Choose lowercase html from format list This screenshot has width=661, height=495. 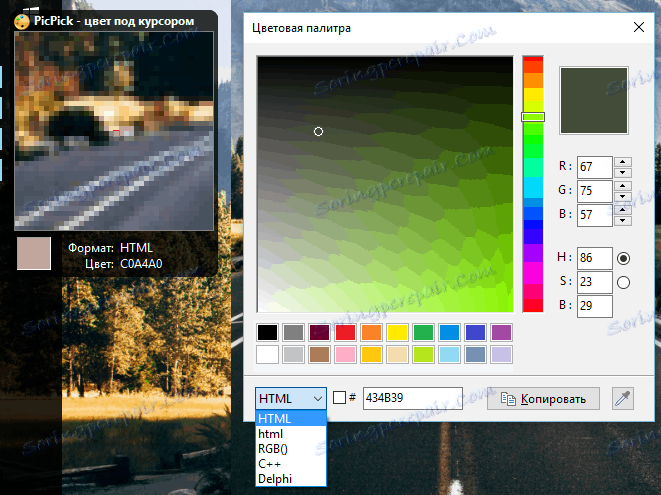290,434
